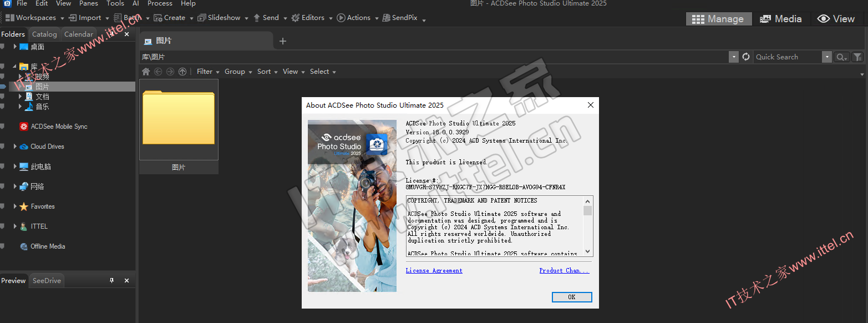Open ACDSee Mobile Sync in the folder tree
Image resolution: width=868 pixels, height=323 pixels.
point(53,127)
